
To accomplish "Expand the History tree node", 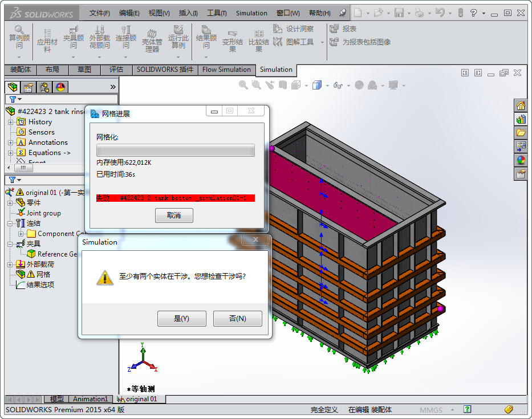I will (10, 122).
